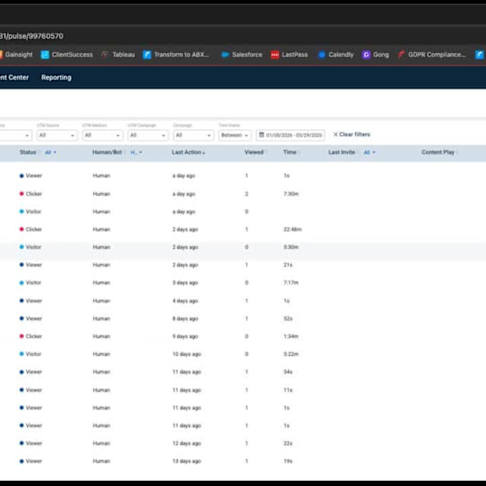Sort by the Last Action column
Screen dimensions: 486x486
[x=188, y=152]
